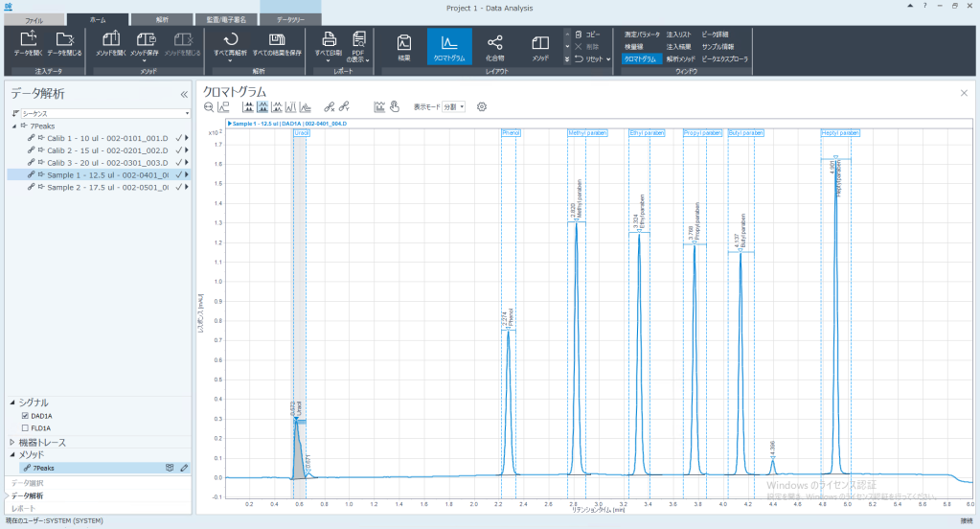This screenshot has height=529, width=980.
Task: Click the overlaid-signals display icon
Action: (x=306, y=107)
